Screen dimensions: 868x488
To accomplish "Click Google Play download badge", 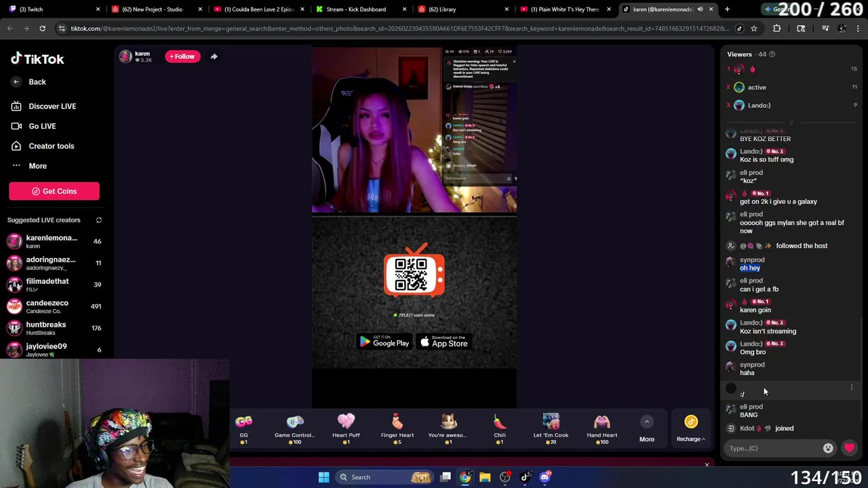I will pos(384,342).
